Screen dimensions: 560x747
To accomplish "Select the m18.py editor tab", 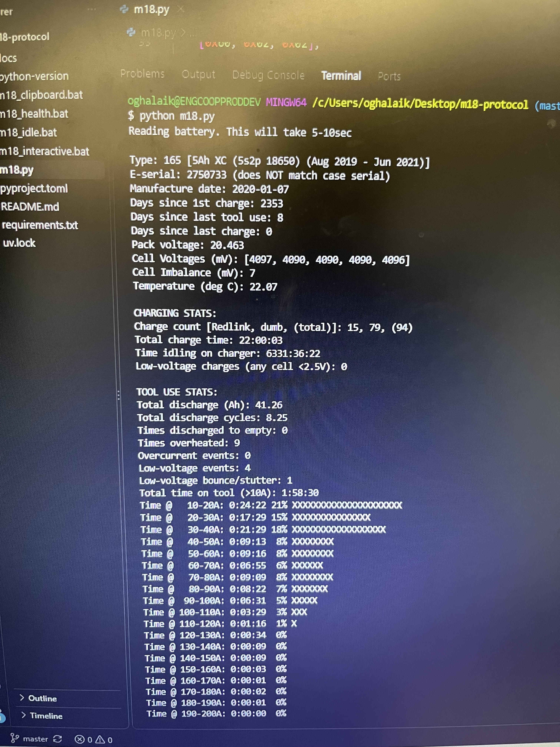I will tap(151, 9).
